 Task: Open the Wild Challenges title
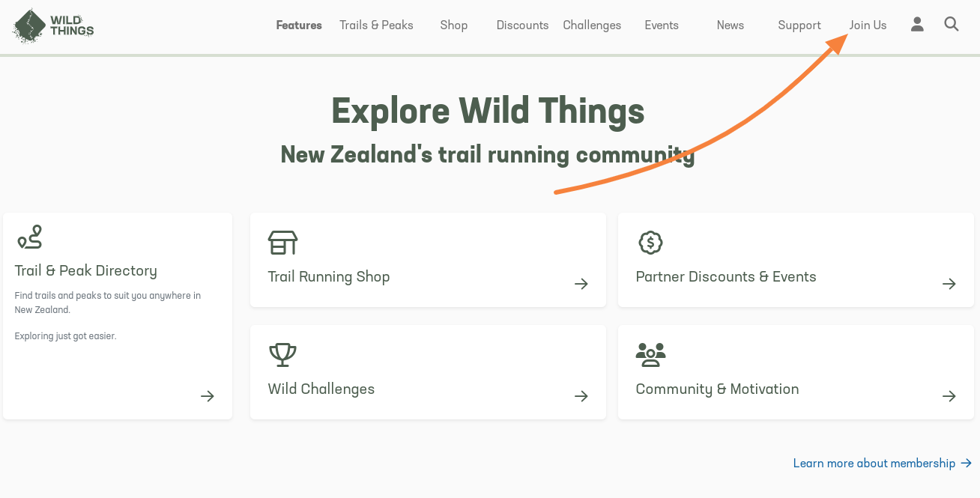(x=321, y=389)
